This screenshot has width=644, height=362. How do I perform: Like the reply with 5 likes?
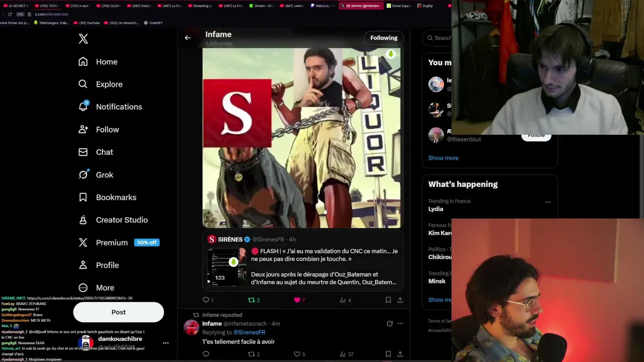pos(297,354)
